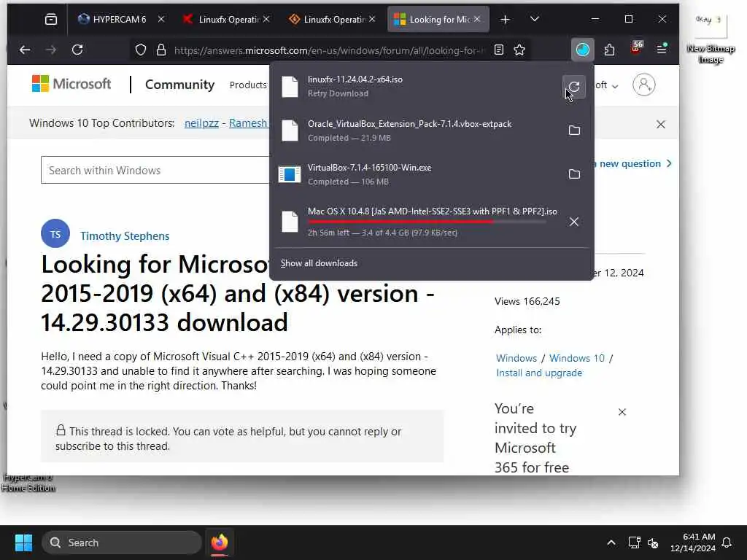Open the Windows 10 category link
The height and width of the screenshot is (560, 747).
(577, 358)
